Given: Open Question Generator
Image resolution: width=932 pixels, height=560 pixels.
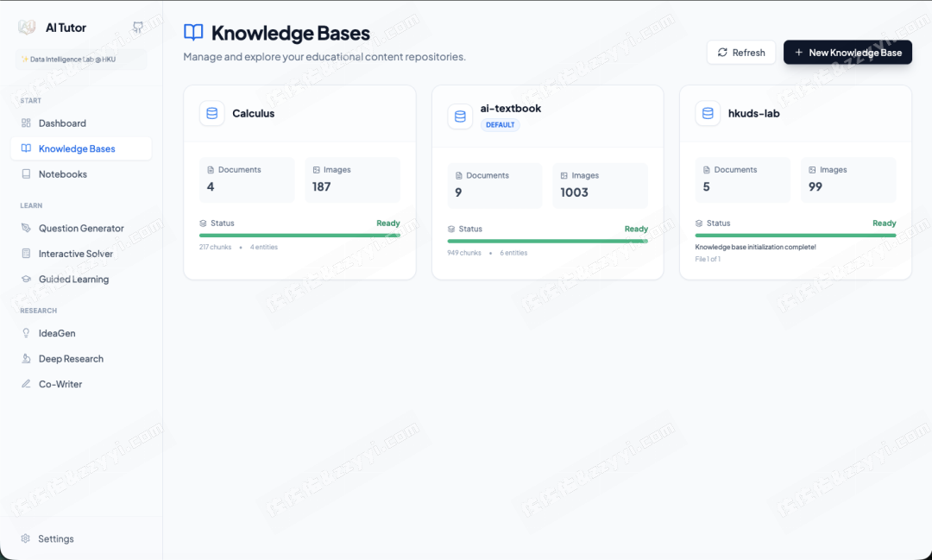Looking at the screenshot, I should point(81,229).
